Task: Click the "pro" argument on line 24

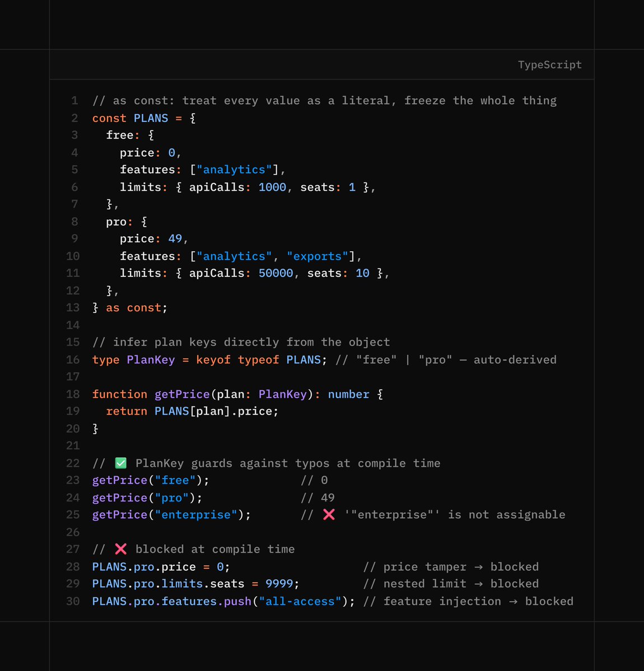Action: pyautogui.click(x=172, y=498)
